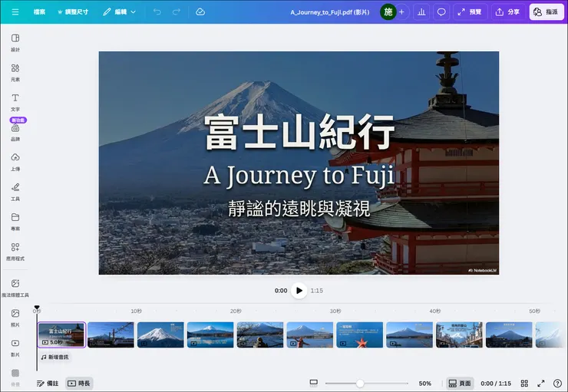Screen dimensions: 568x392
Task: Select the A_Journey_to_Fuji.pdf title field
Action: click(x=329, y=12)
